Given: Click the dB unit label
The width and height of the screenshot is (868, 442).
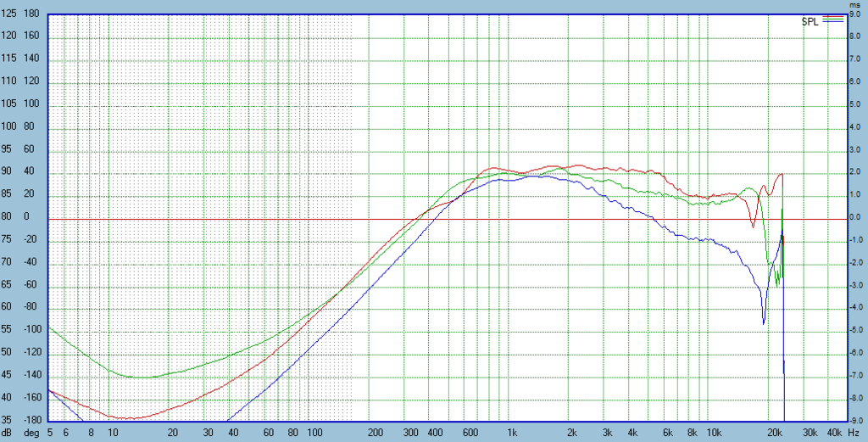Looking at the screenshot, I should 8,432.
